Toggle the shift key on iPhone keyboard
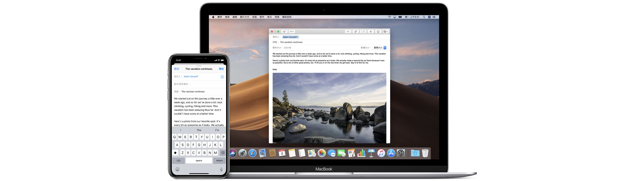This screenshot has width=644, height=181. pos(175,153)
